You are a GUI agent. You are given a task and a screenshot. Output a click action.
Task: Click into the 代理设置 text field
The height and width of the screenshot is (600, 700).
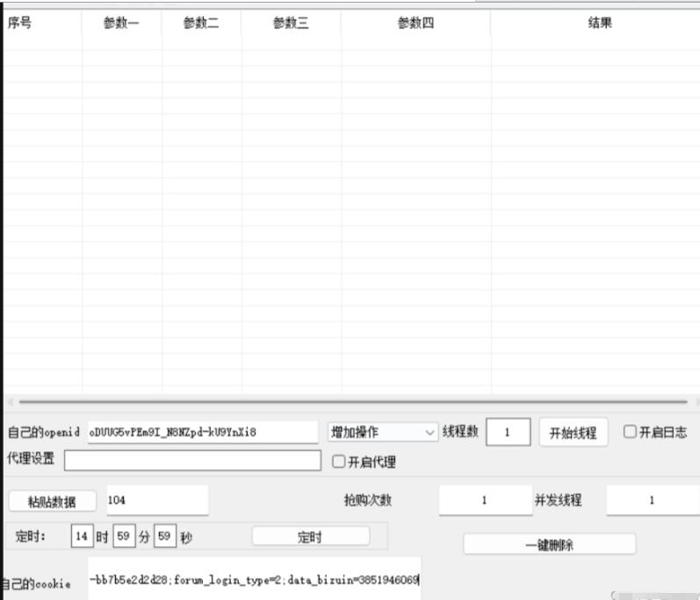coord(192,461)
